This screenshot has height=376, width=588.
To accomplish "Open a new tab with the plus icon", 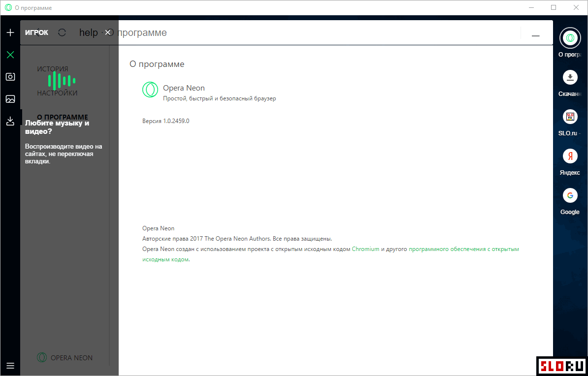I will pyautogui.click(x=10, y=32).
